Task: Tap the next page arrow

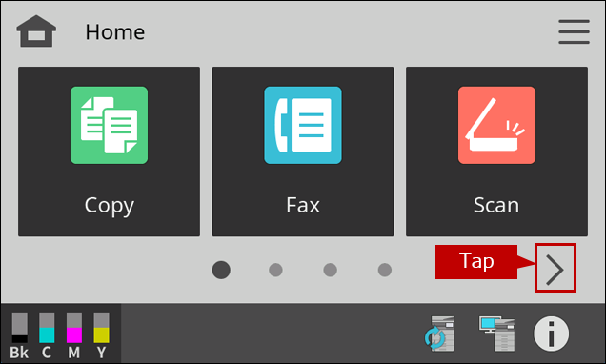Action: [555, 270]
